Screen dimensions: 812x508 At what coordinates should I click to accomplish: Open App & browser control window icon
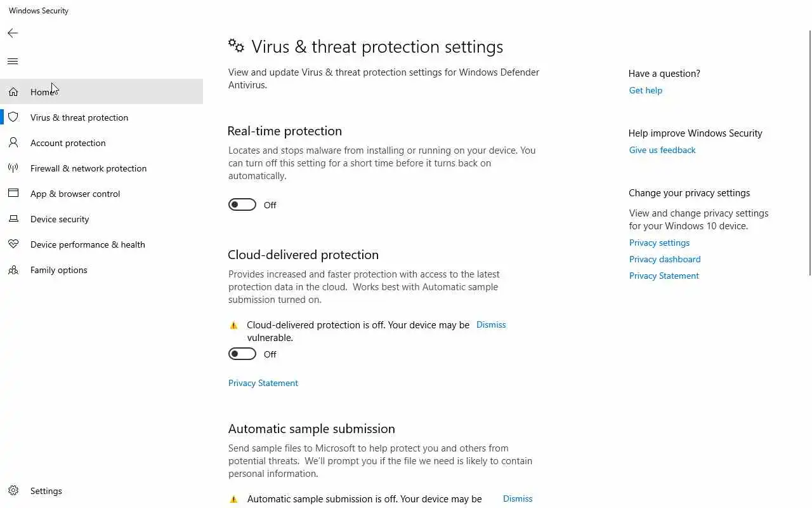[13, 194]
